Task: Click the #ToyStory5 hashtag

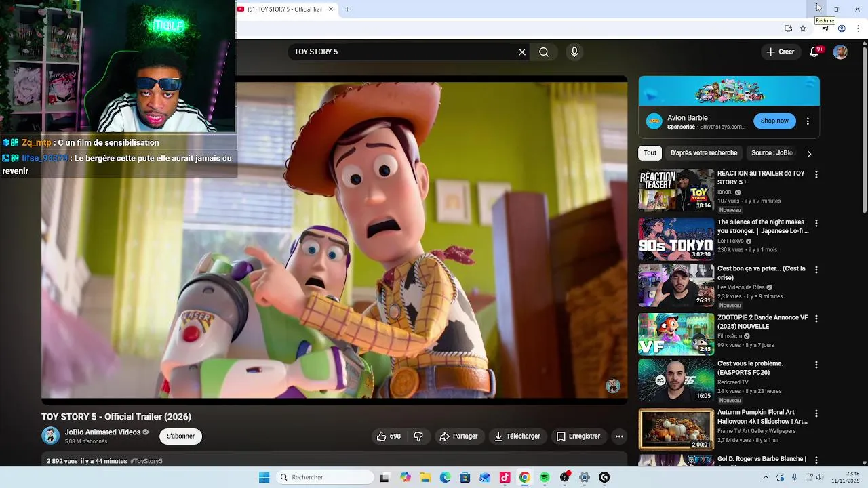Action: point(146,461)
